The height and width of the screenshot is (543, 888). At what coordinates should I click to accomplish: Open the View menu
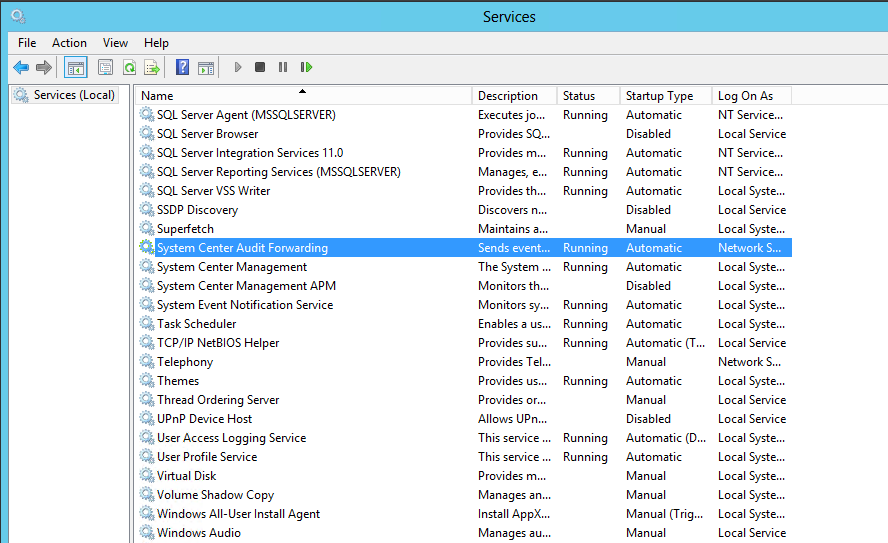(x=115, y=43)
